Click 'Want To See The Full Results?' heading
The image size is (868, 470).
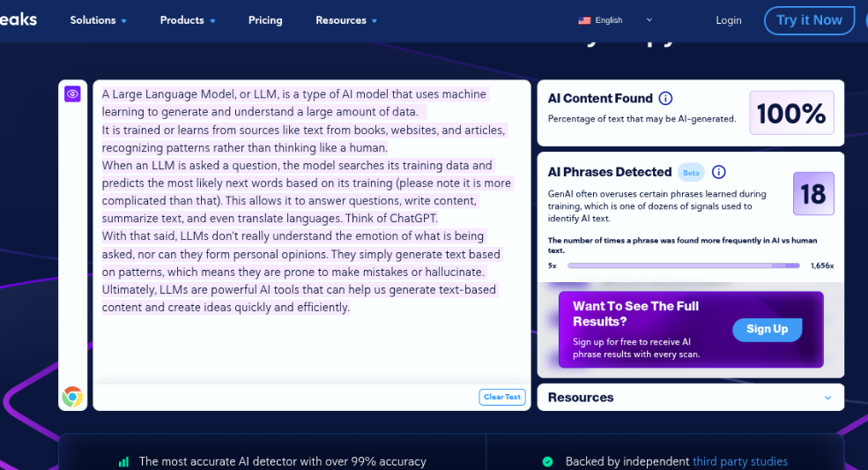(635, 314)
